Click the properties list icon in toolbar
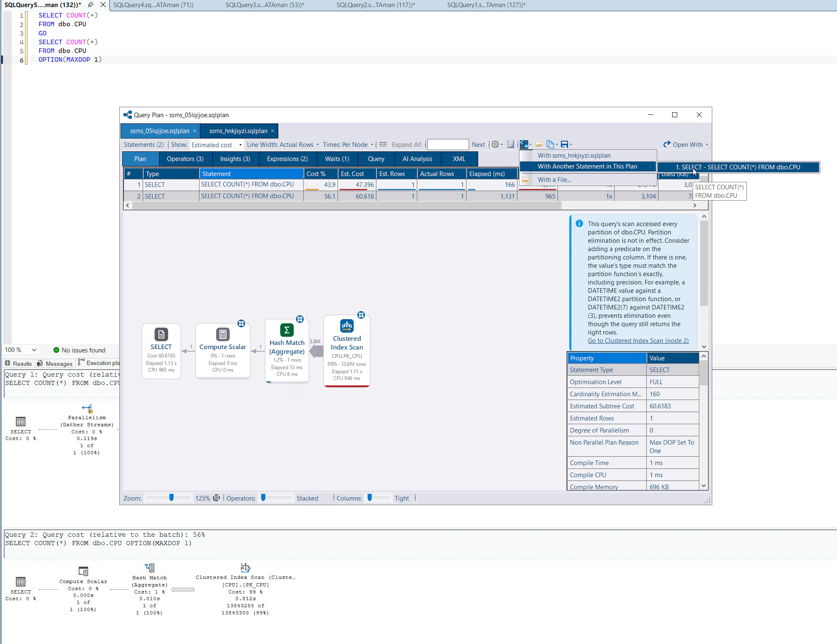This screenshot has width=837, height=644. click(510, 144)
